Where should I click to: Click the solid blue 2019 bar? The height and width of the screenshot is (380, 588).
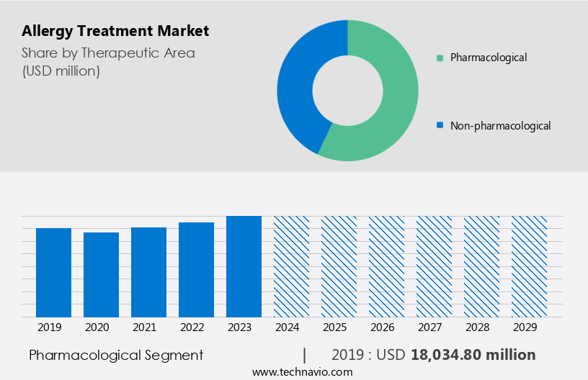(53, 272)
